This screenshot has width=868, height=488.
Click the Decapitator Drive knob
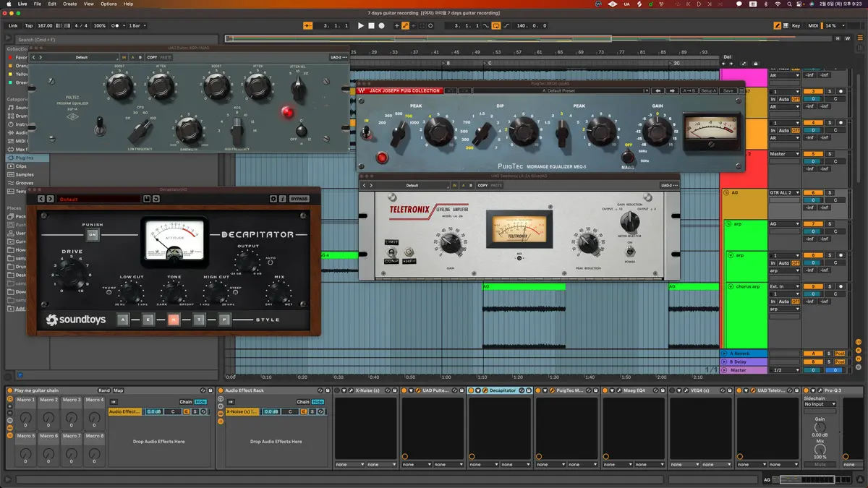pyautogui.click(x=71, y=273)
